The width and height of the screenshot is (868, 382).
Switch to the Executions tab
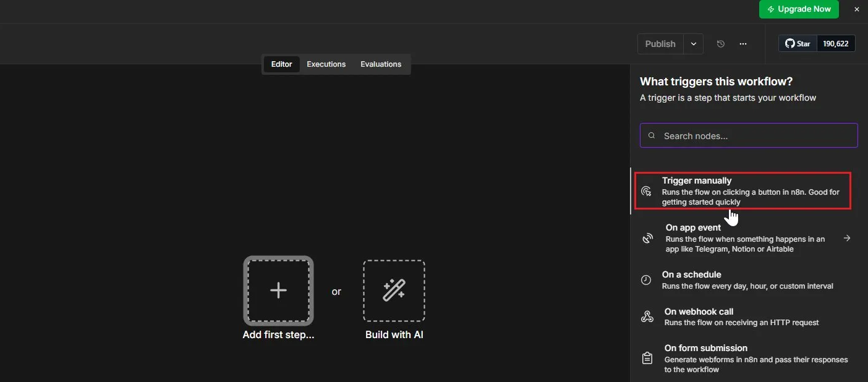click(326, 64)
